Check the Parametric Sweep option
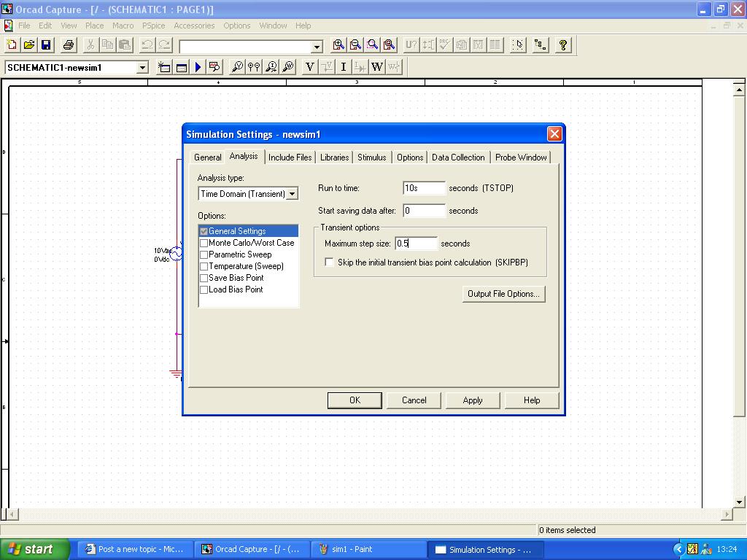747x560 pixels. click(x=204, y=254)
